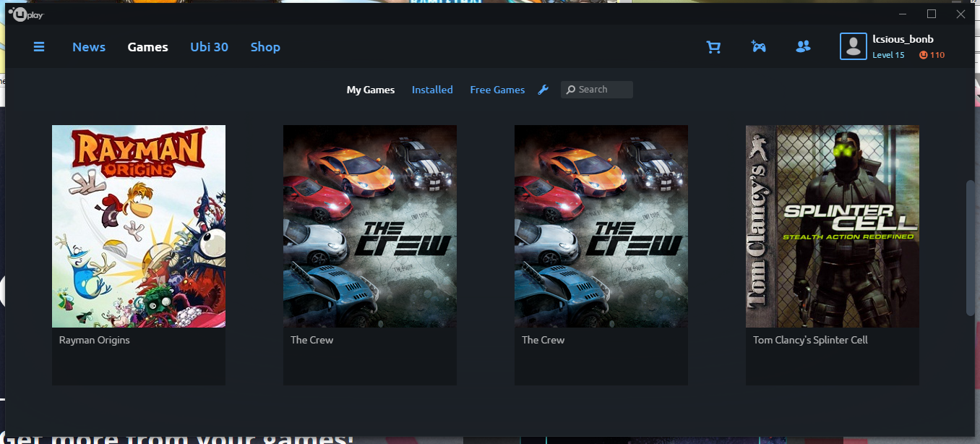The image size is (980, 444).
Task: Maximize the Uplay window
Action: [932, 14]
